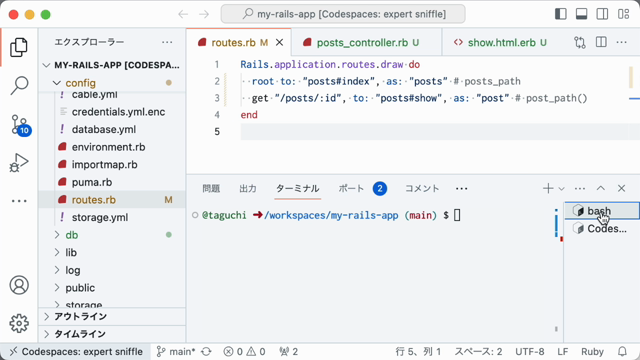Open the Accounts profile icon

[x=19, y=285]
